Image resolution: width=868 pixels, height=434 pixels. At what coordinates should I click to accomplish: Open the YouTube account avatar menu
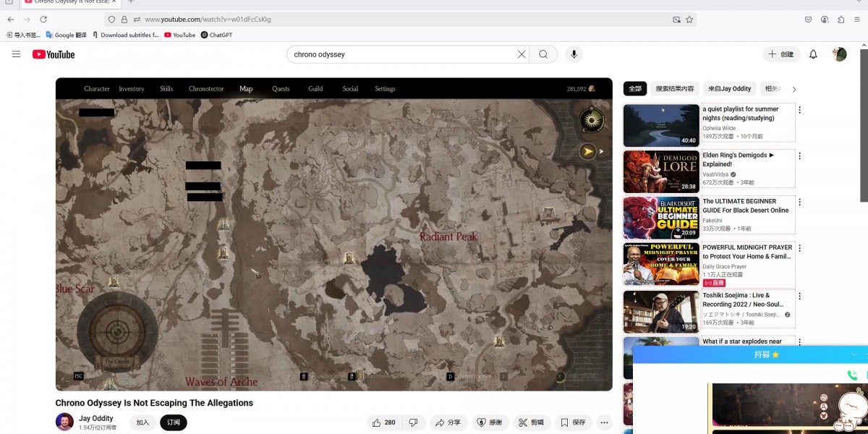840,54
